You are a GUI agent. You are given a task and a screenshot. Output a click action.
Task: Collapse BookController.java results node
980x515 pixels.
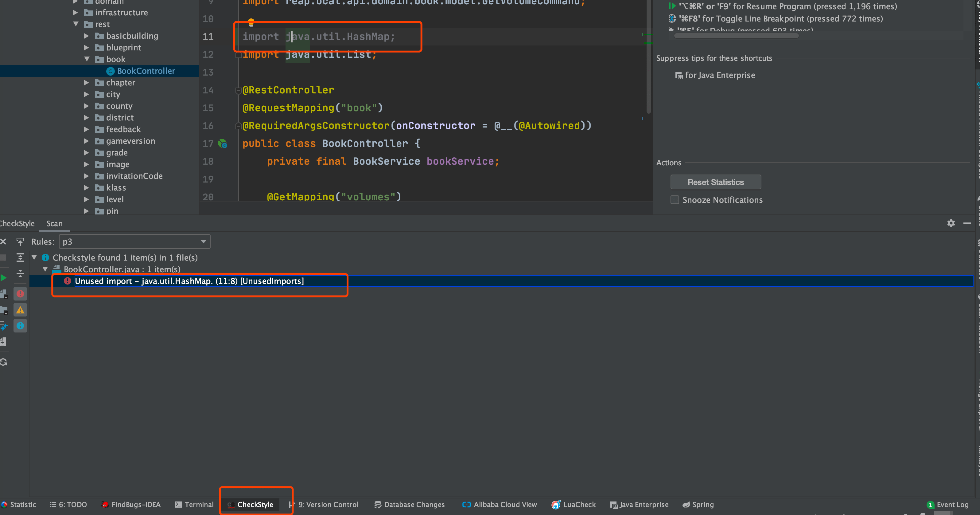(45, 269)
